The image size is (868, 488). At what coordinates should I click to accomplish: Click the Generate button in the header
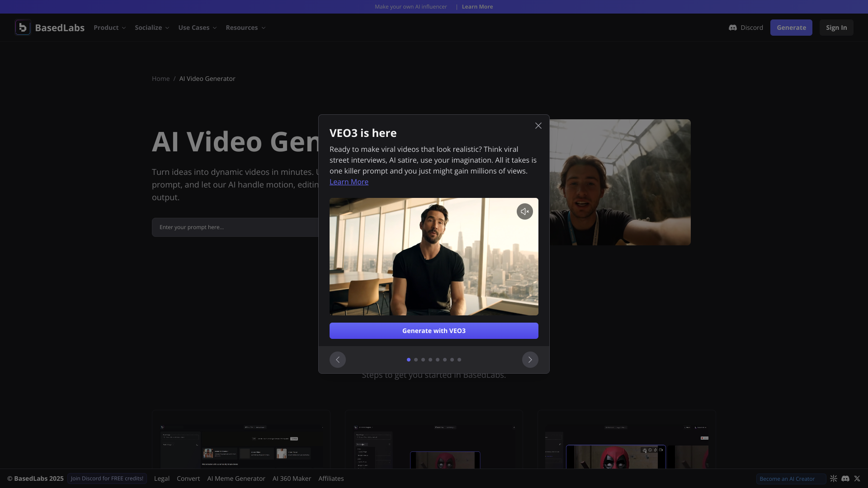tap(791, 28)
